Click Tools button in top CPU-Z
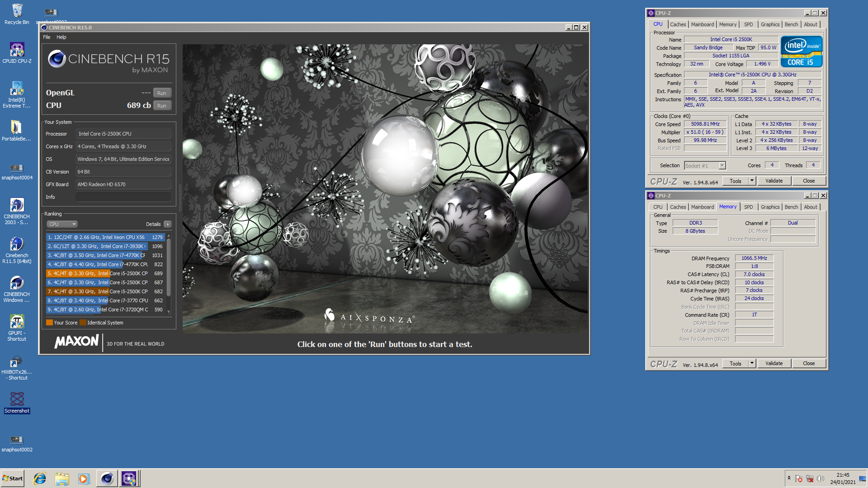868x488 pixels. point(735,181)
